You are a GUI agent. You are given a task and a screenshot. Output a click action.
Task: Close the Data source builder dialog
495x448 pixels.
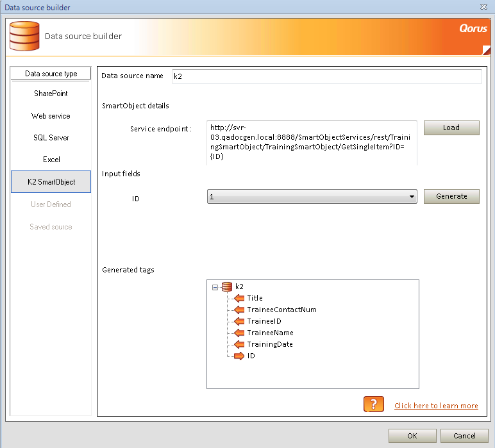point(483,6)
